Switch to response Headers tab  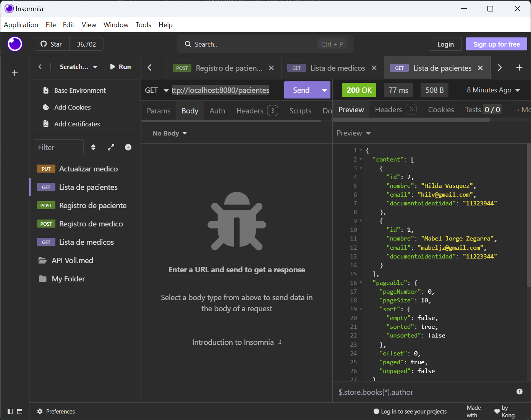[396, 110]
